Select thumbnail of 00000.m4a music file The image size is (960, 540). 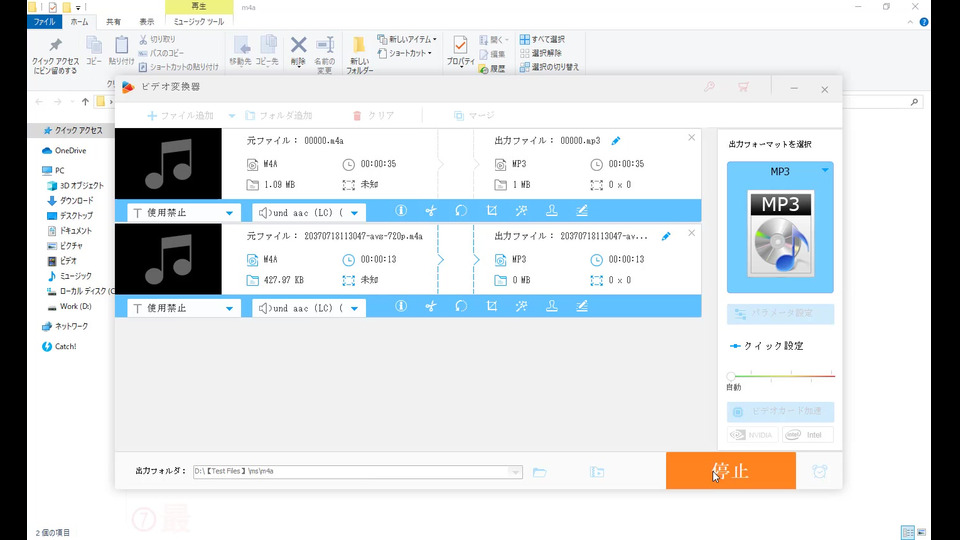[168, 163]
